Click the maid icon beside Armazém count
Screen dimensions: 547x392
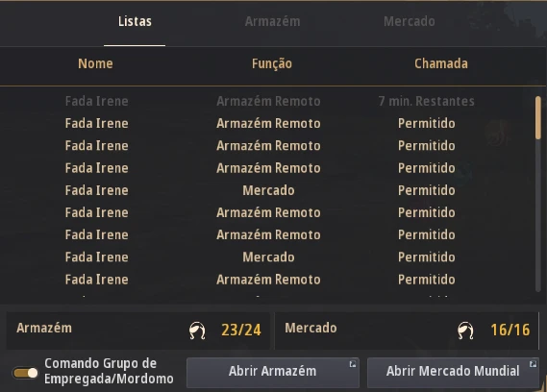point(197,331)
